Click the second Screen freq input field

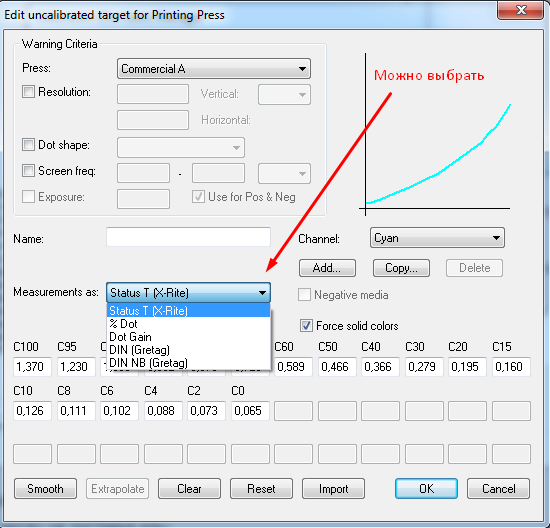(x=218, y=173)
